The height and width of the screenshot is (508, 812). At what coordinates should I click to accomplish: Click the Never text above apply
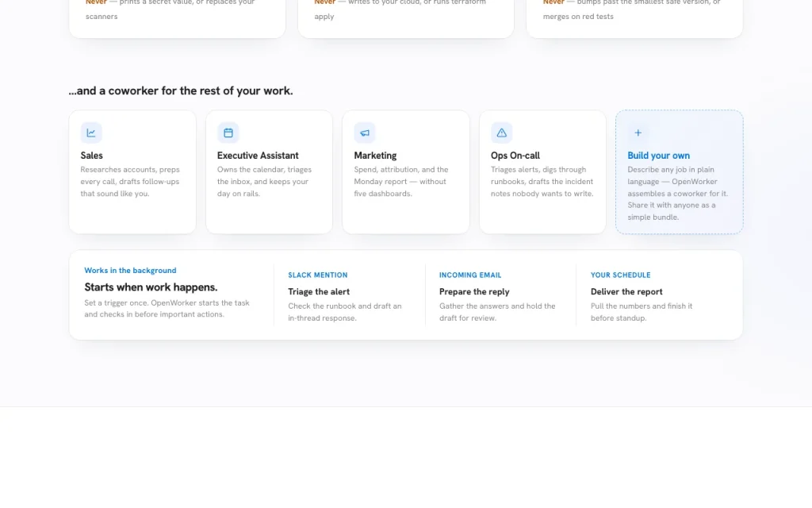pyautogui.click(x=324, y=2)
